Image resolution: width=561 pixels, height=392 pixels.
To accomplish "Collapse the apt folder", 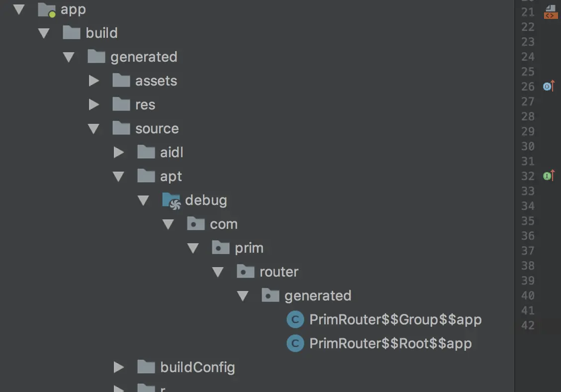I will pos(118,177).
